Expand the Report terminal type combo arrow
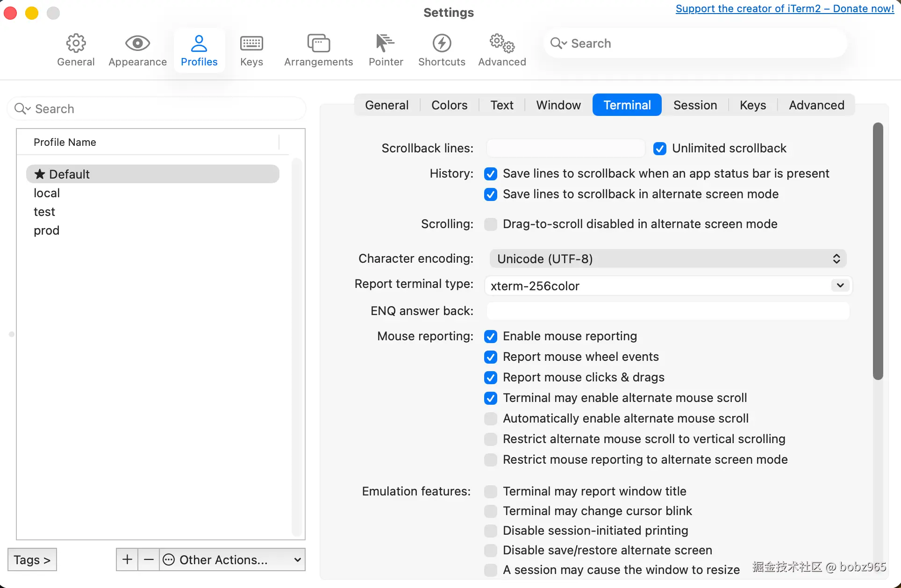 click(x=840, y=286)
